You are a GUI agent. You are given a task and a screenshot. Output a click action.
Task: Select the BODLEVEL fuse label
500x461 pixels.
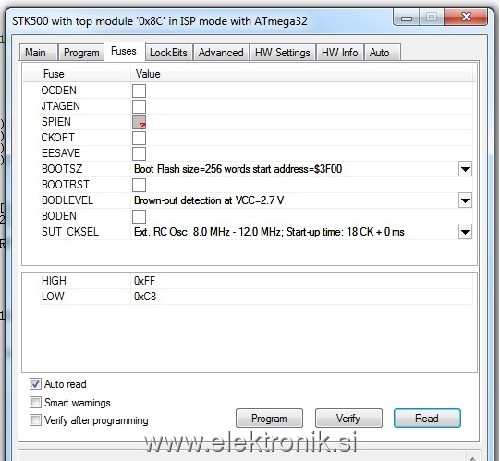point(67,200)
